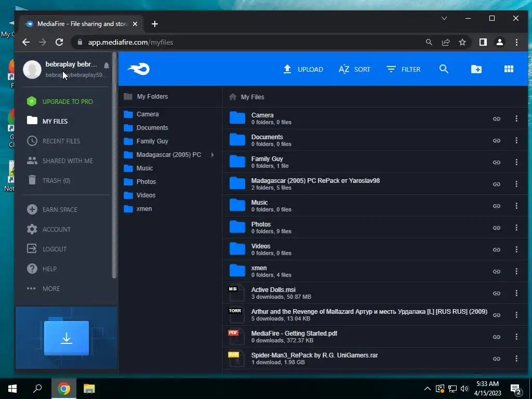Open options menu for Camera folder
532x399 pixels.
(x=516, y=118)
